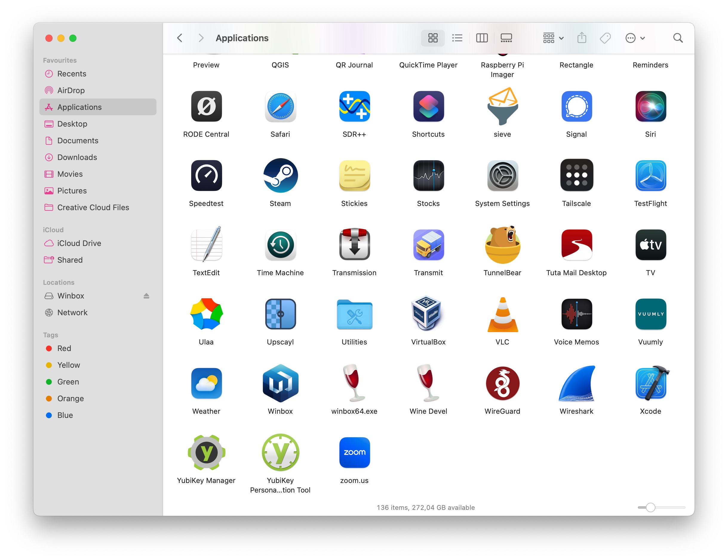728x560 pixels.
Task: Select Network under Locations
Action: (98, 313)
